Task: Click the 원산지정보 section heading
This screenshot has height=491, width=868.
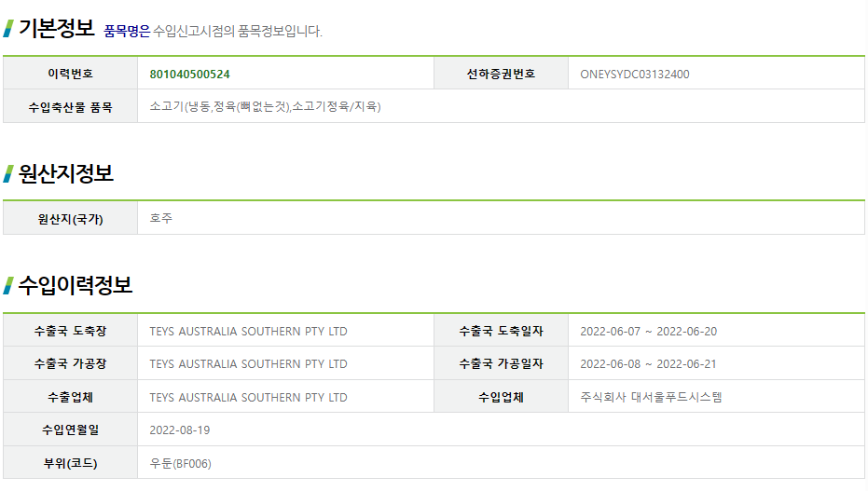Action: coord(65,173)
